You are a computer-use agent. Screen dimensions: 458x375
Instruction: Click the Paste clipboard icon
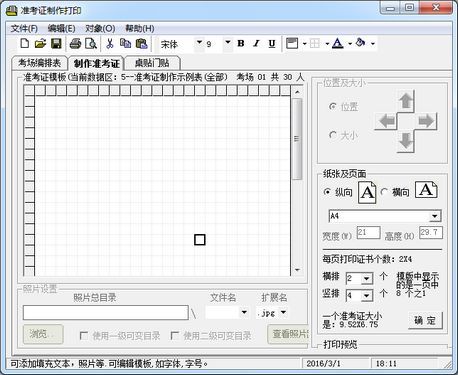(142, 43)
